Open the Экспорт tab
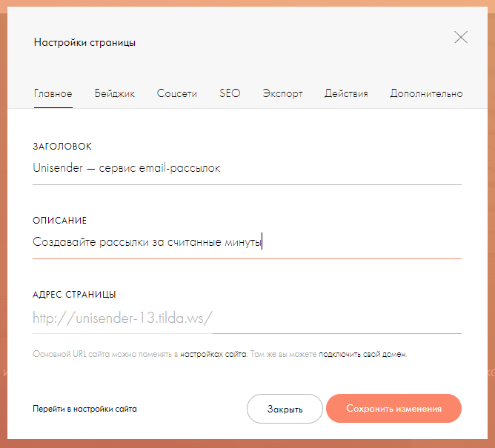The width and height of the screenshot is (495, 448). point(282,94)
